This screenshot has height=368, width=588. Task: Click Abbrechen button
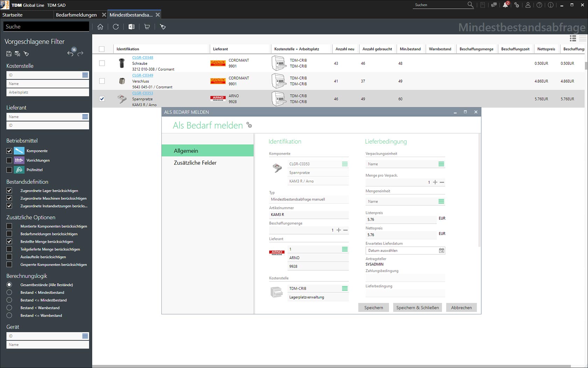pyautogui.click(x=461, y=307)
